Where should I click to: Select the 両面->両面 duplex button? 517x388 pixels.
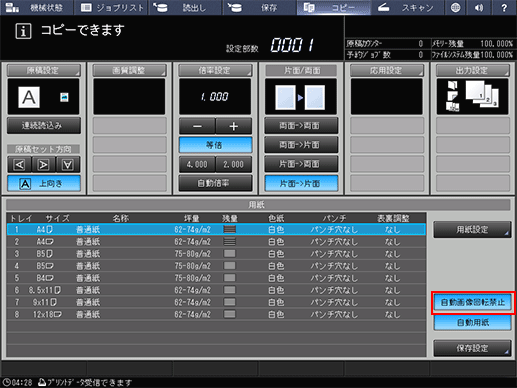301,126
